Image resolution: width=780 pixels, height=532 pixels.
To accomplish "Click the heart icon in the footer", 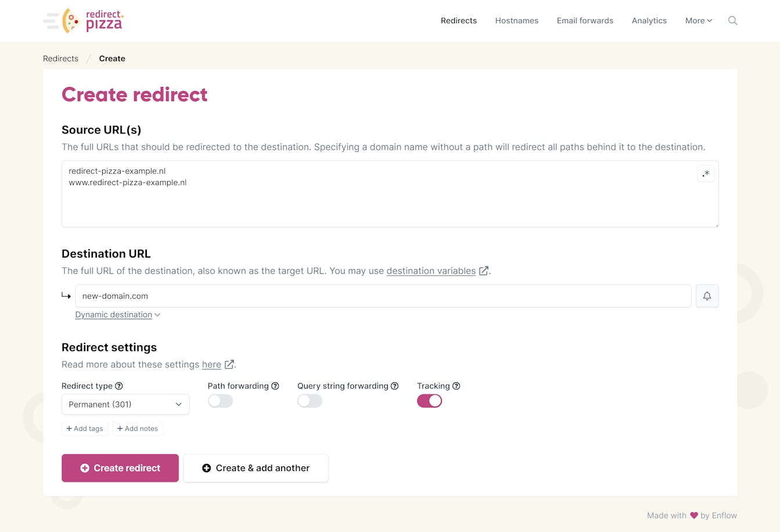I will pyautogui.click(x=694, y=515).
